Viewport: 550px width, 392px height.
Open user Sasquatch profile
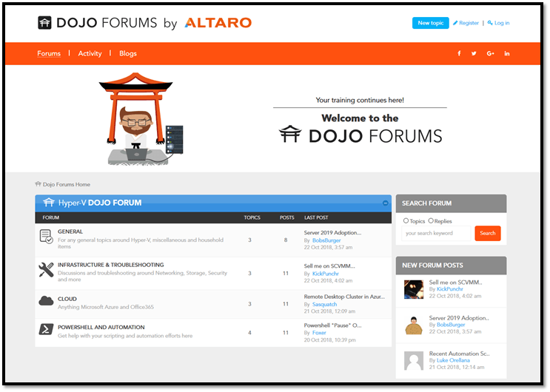(x=324, y=304)
